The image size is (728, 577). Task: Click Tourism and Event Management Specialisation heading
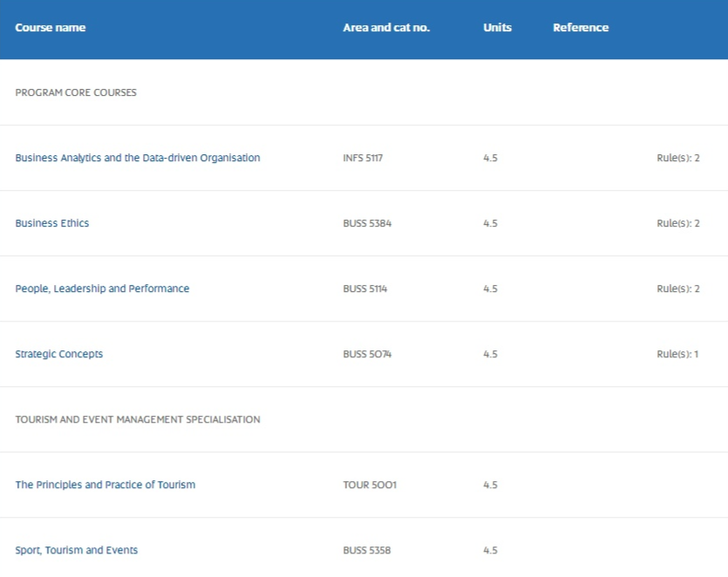(138, 419)
